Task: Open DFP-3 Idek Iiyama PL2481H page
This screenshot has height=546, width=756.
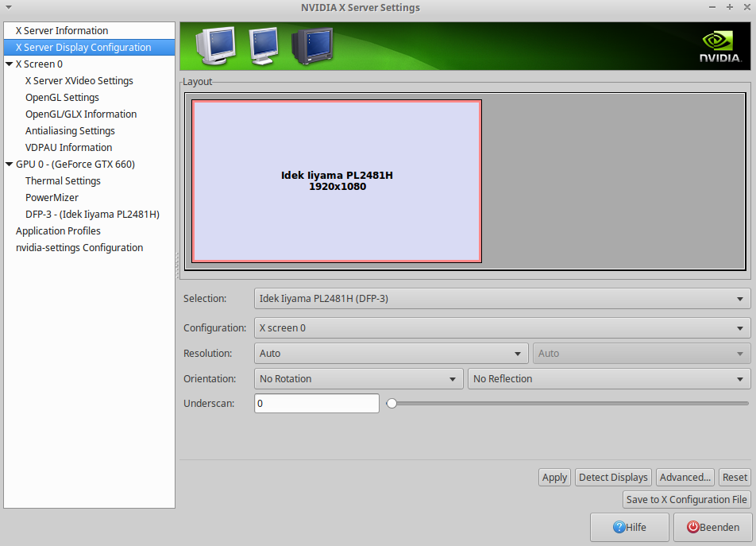Action: [93, 214]
